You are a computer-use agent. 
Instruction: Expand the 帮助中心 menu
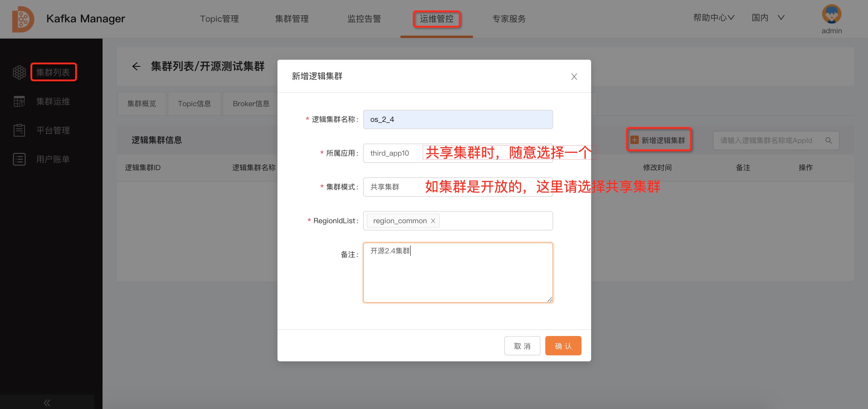pyautogui.click(x=713, y=17)
